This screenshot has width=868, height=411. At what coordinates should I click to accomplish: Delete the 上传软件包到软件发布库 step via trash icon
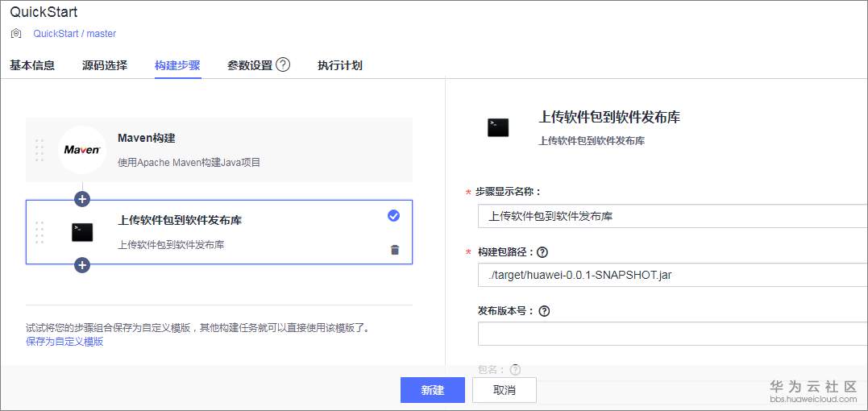click(394, 250)
